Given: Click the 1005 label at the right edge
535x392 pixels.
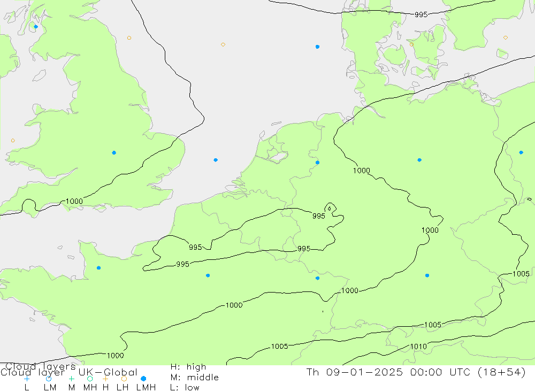Looking at the screenshot, I should tap(521, 274).
